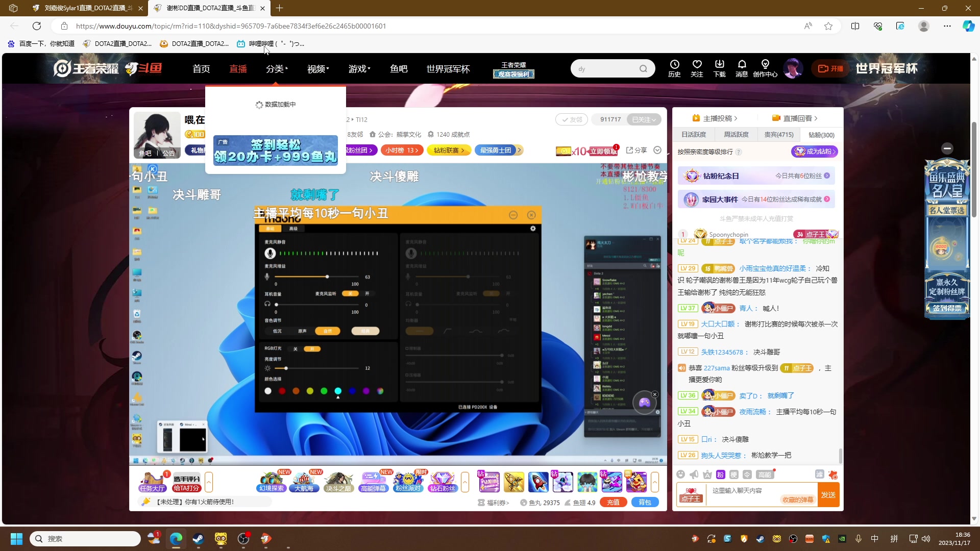Screen dimensions: 980x551
Task: Select the blue RGB color swatch in Maono
Action: click(x=352, y=391)
